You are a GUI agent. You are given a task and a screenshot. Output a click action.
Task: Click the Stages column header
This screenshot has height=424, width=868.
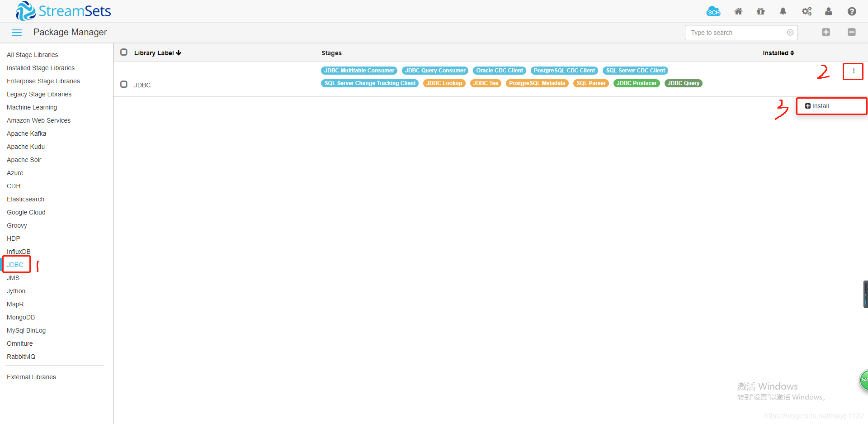(331, 53)
